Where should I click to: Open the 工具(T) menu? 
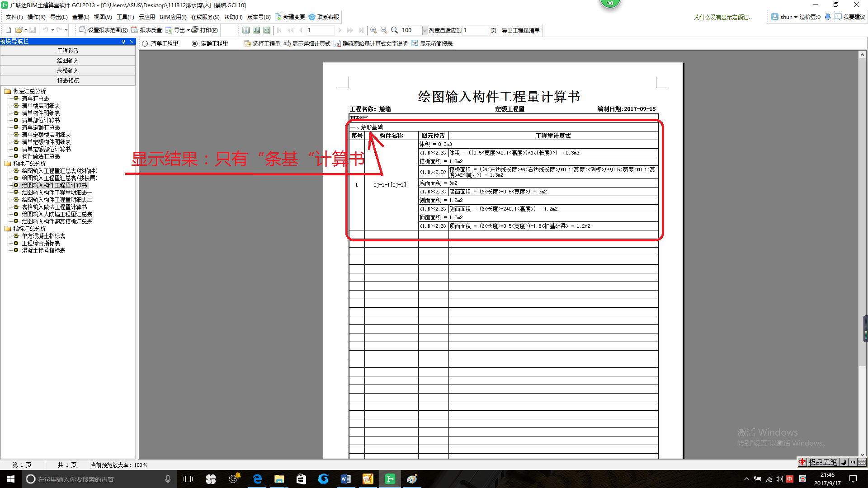point(125,17)
